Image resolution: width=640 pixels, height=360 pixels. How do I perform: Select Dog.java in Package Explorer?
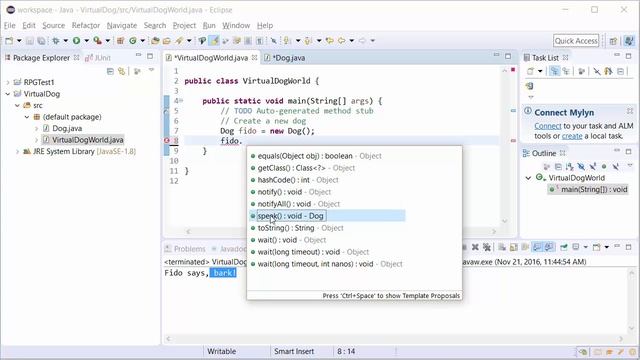point(67,129)
